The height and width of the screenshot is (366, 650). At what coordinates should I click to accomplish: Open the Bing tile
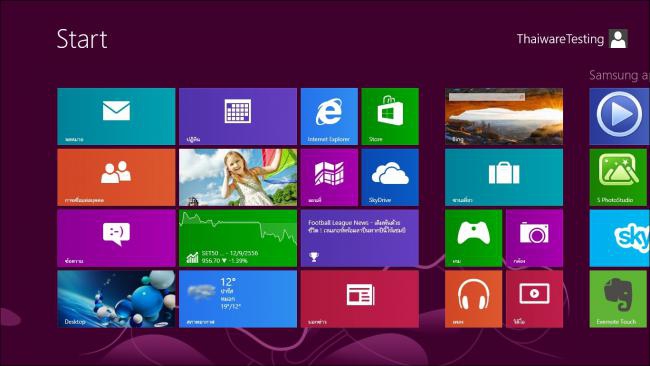504,116
